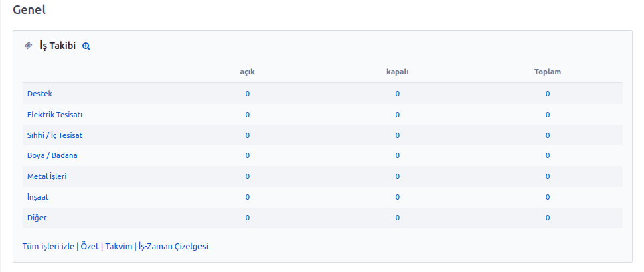Select the Sıhhi / İç Tesisat link
Image resolution: width=644 pixels, height=272 pixels.
coord(55,135)
